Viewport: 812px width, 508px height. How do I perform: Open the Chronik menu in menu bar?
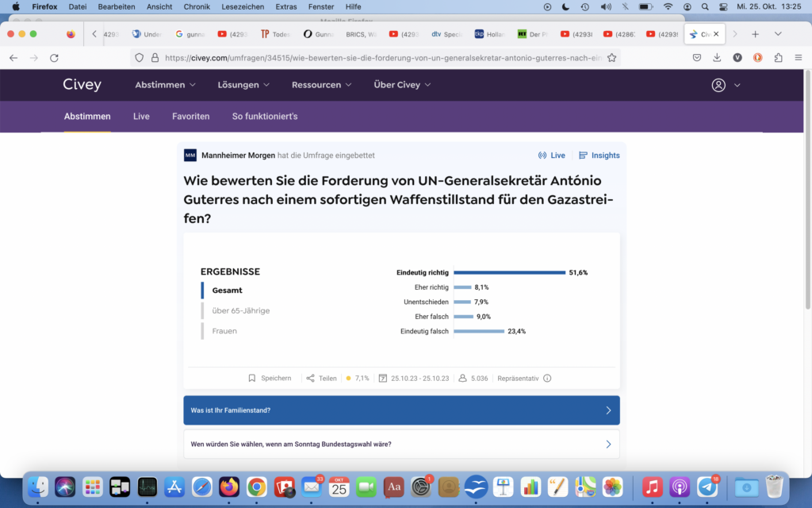point(197,6)
